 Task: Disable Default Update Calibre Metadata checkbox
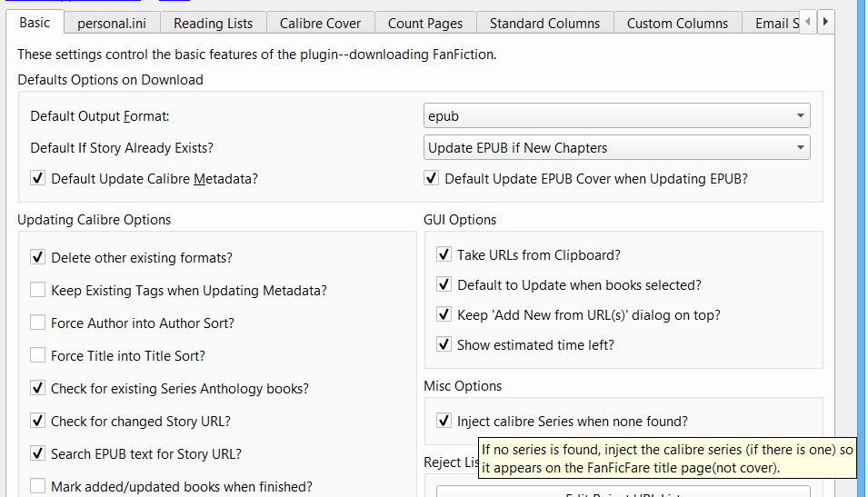pos(38,179)
